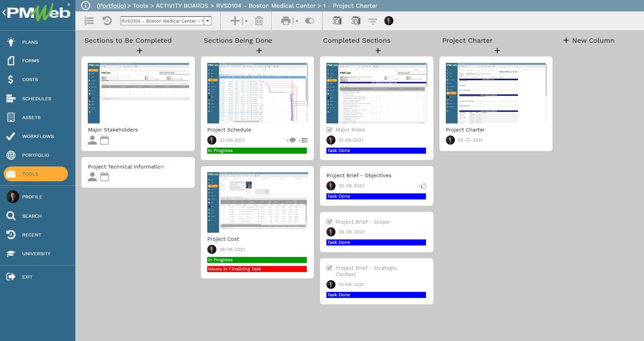The height and width of the screenshot is (341, 644).
Task: Open the numbered list view icon
Action: [x=89, y=21]
